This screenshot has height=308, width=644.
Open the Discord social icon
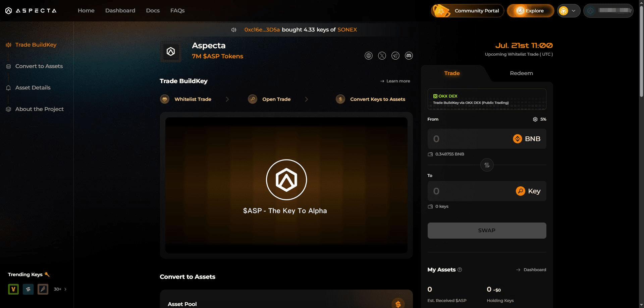pos(409,56)
